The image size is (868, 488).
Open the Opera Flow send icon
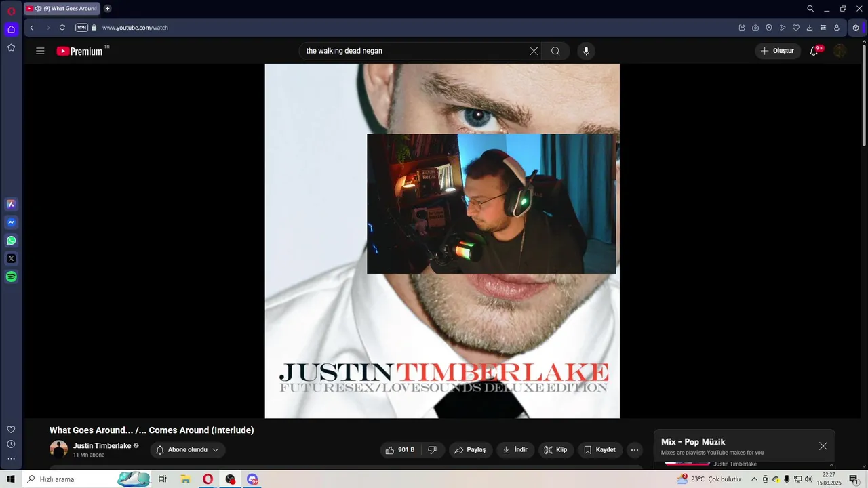pyautogui.click(x=783, y=28)
